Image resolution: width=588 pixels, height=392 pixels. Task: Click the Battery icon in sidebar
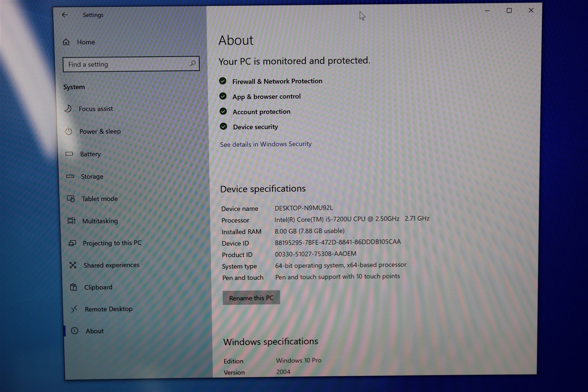tap(69, 154)
